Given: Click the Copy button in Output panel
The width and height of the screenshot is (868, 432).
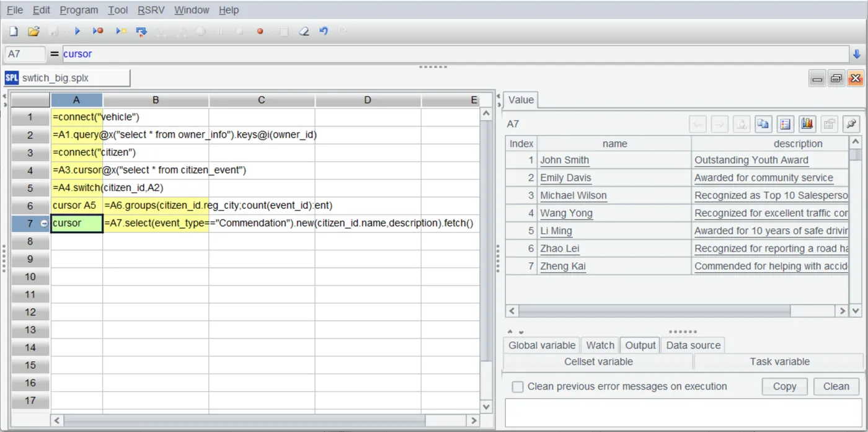Looking at the screenshot, I should [784, 386].
